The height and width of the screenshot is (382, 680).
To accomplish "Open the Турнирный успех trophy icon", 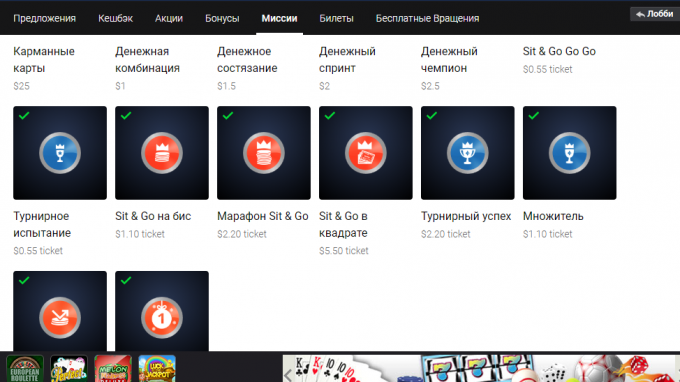I will [x=468, y=153].
